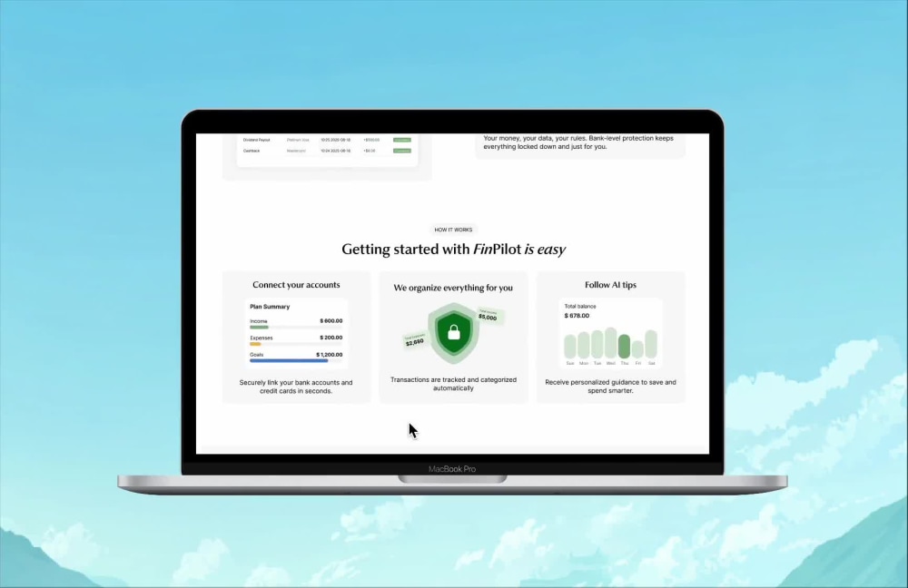This screenshot has height=588, width=908.
Task: Click the Receive personalized guidance text
Action: tap(610, 386)
